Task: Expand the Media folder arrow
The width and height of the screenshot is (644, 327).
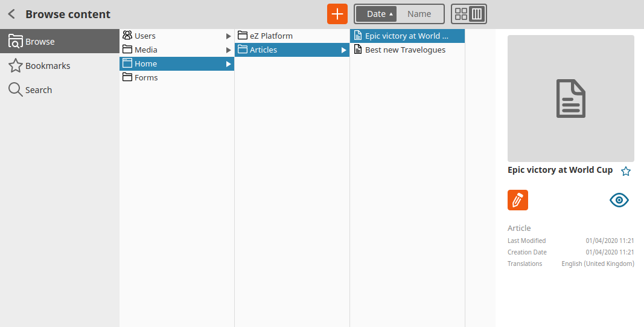Action: tap(229, 50)
